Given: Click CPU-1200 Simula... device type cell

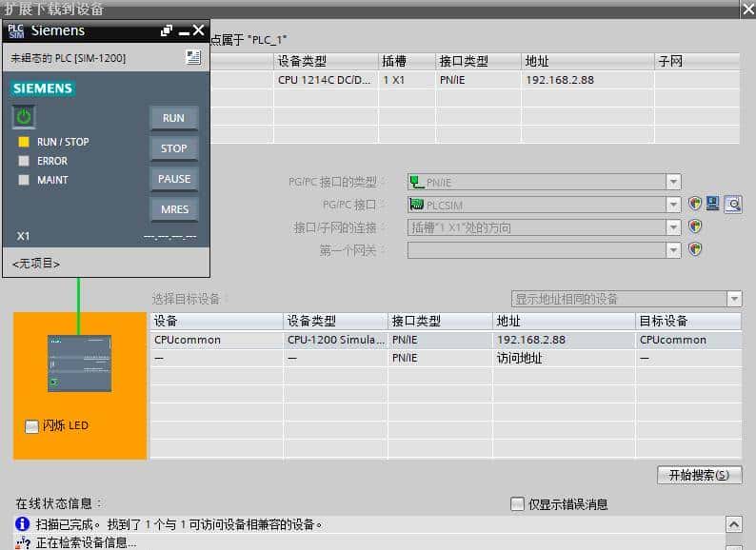Looking at the screenshot, I should [335, 340].
